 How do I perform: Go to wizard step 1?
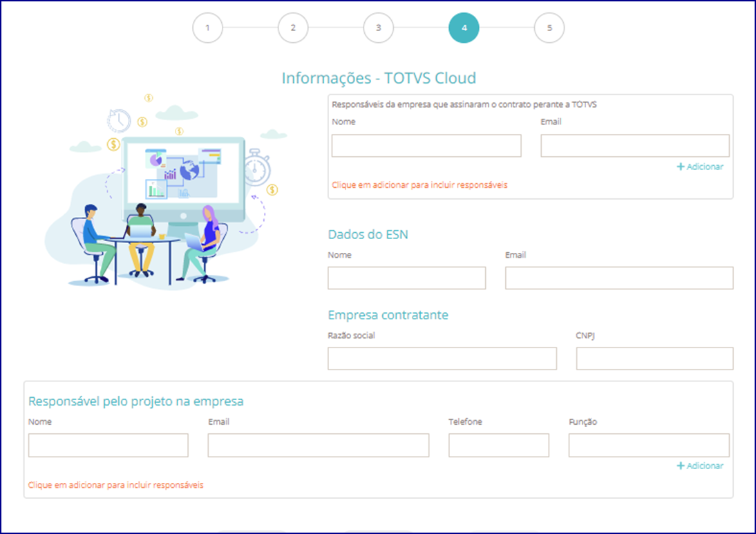[x=208, y=28]
